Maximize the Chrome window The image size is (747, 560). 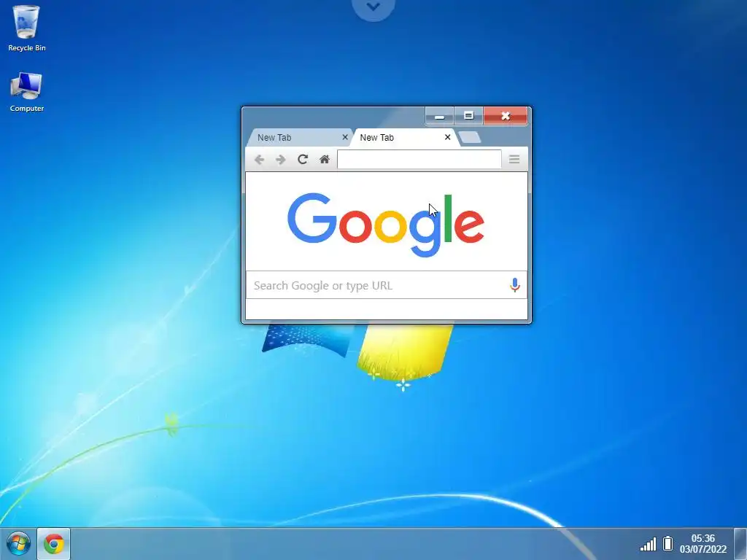468,116
